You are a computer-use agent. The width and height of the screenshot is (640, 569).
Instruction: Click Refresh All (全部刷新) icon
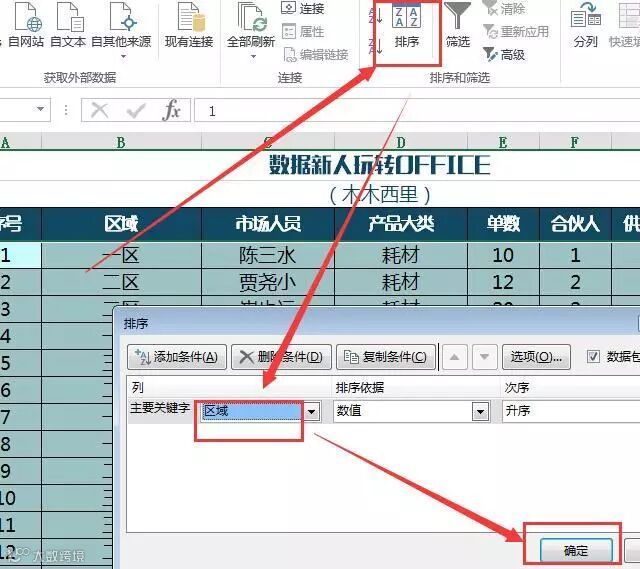pos(251,24)
